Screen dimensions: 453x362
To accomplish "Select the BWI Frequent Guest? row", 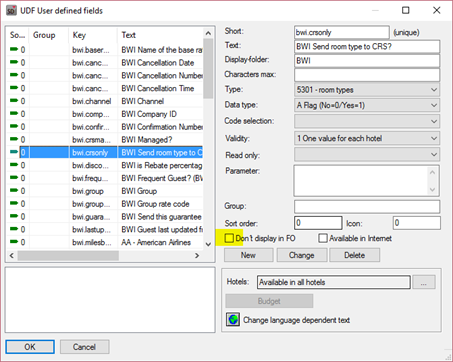I will (105, 178).
